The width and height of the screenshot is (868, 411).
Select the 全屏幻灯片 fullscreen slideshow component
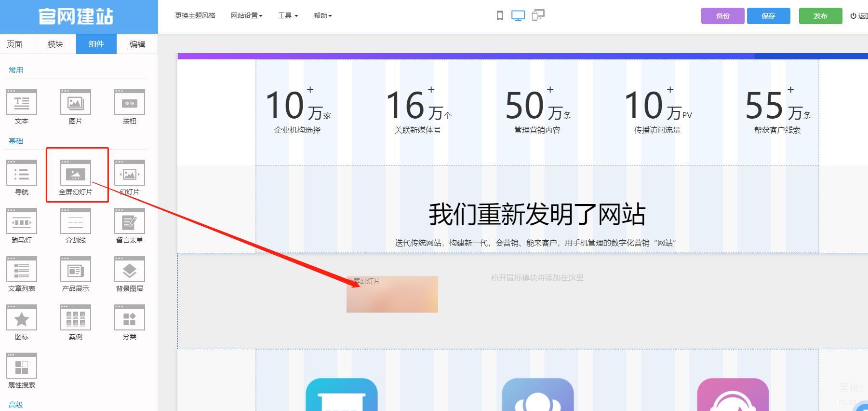tap(76, 174)
